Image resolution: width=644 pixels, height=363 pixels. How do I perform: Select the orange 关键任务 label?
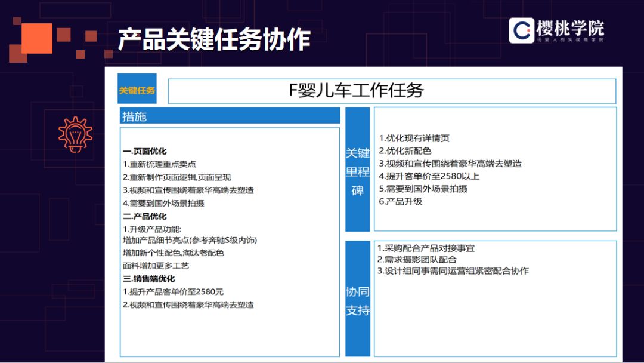tap(137, 90)
